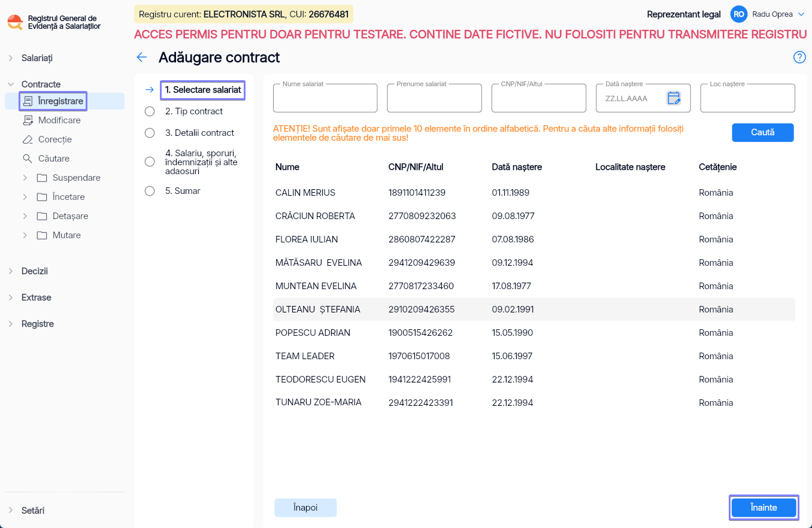Go to step 2. Tip contract
This screenshot has width=812, height=528.
194,111
